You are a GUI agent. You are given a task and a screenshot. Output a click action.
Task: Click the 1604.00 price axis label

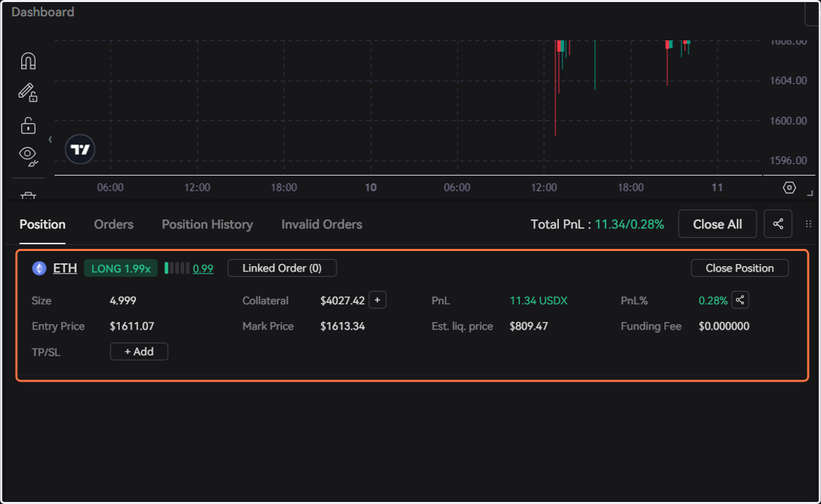click(788, 81)
